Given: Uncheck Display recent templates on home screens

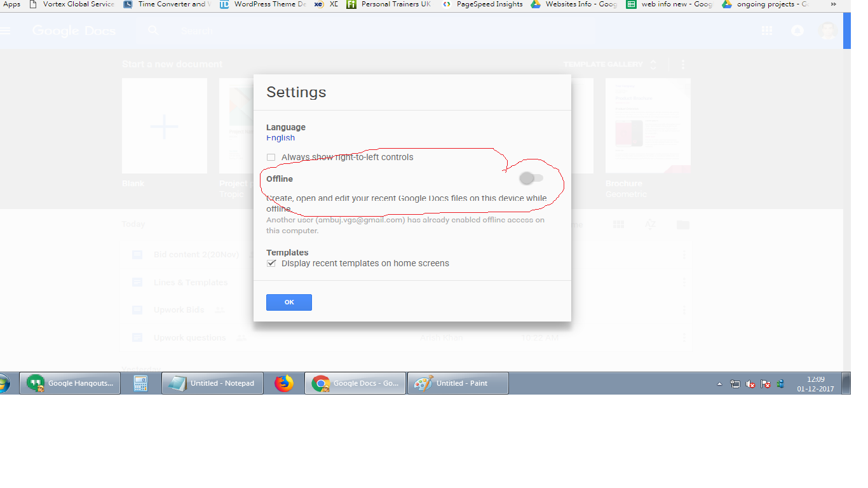Looking at the screenshot, I should point(271,263).
